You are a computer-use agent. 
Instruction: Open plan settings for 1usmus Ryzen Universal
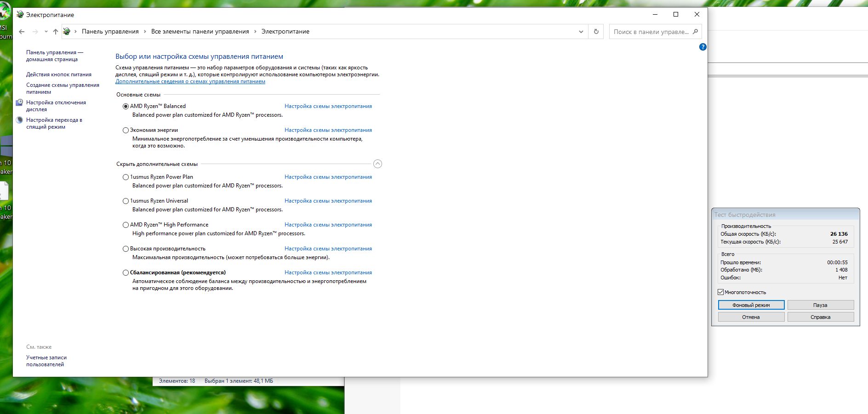pyautogui.click(x=328, y=201)
